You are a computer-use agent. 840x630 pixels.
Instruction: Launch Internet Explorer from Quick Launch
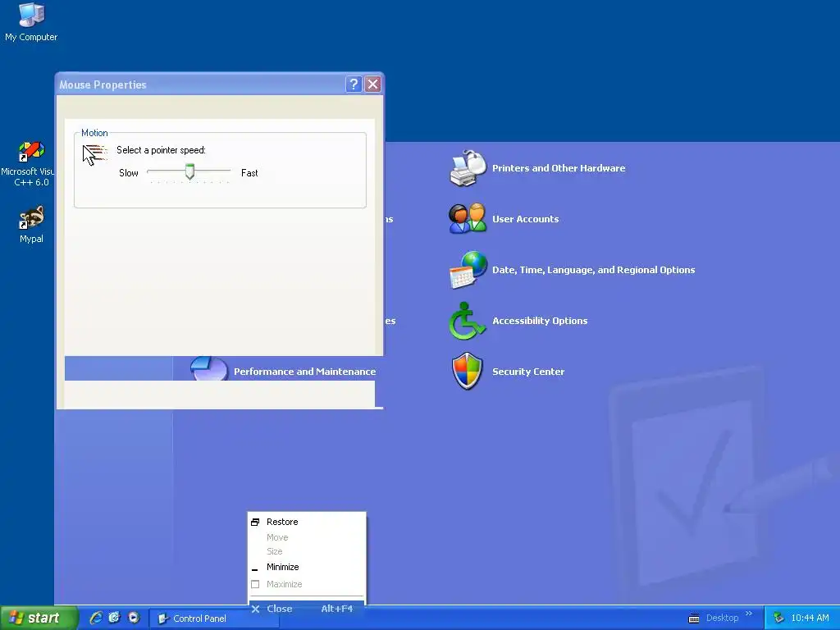96,618
